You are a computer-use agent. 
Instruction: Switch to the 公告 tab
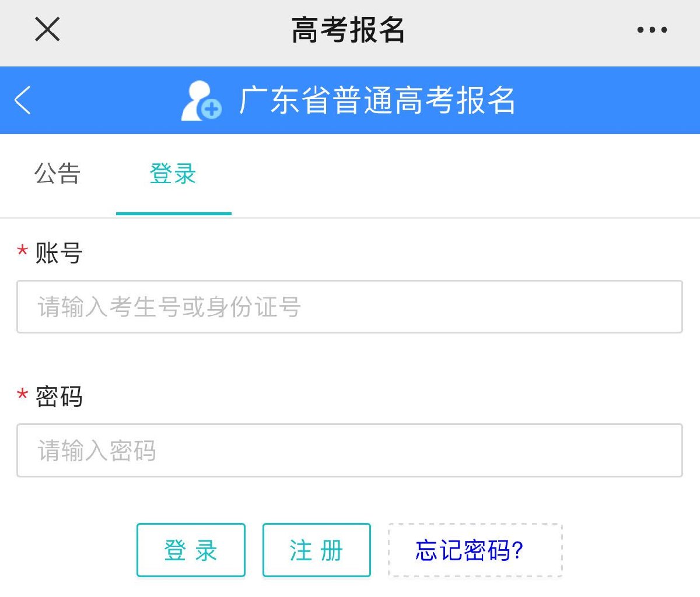pyautogui.click(x=57, y=174)
